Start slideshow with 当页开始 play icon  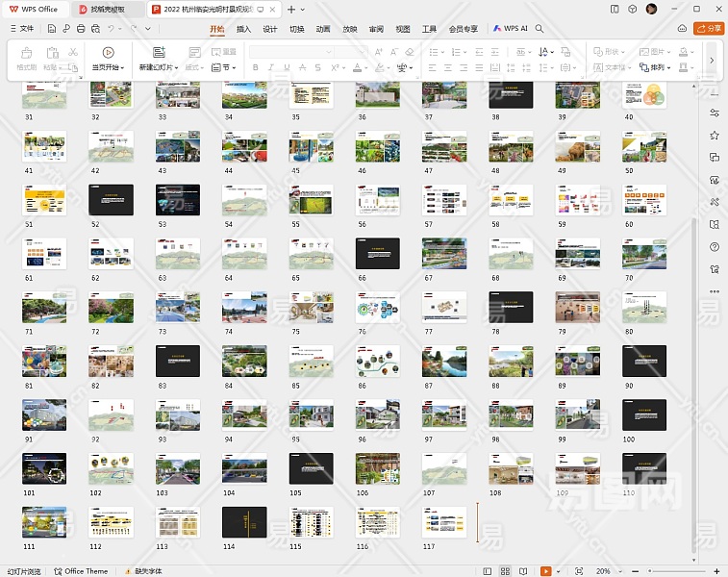point(108,53)
